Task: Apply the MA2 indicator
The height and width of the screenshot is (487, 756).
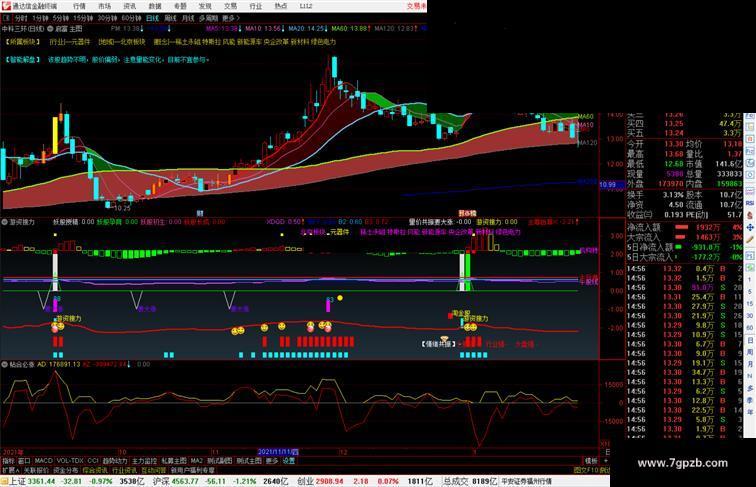Action: pyautogui.click(x=197, y=461)
